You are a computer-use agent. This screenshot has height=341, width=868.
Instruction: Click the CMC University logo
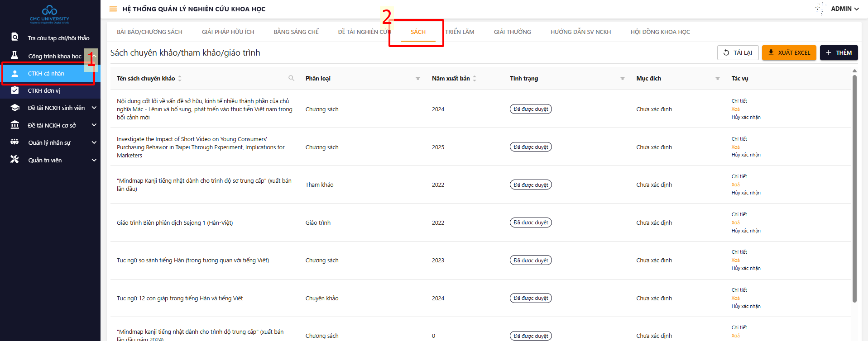[x=49, y=14]
